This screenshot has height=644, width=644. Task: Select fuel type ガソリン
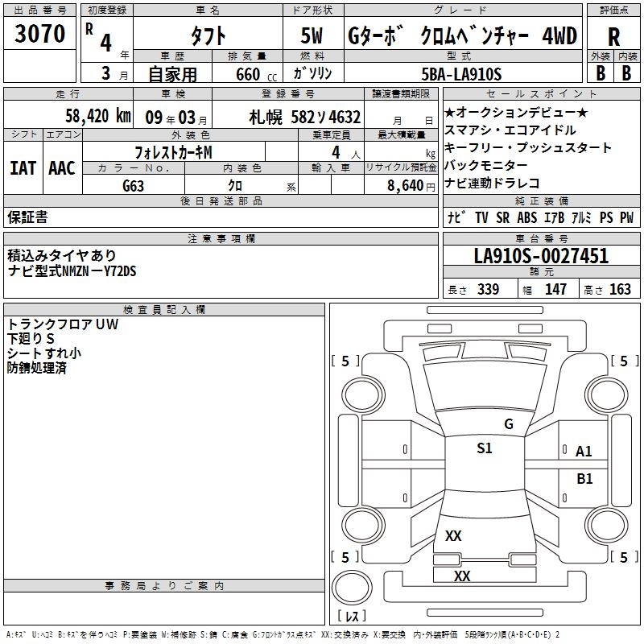tap(312, 73)
